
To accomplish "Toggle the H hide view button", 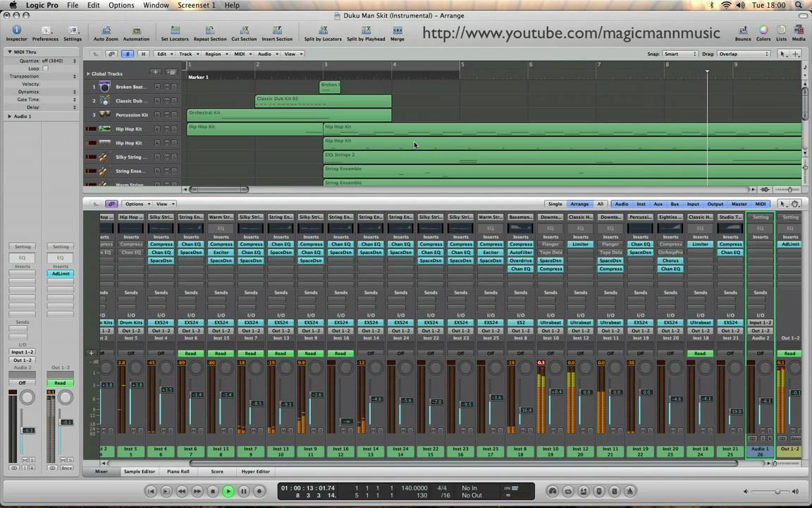I will click(144, 54).
